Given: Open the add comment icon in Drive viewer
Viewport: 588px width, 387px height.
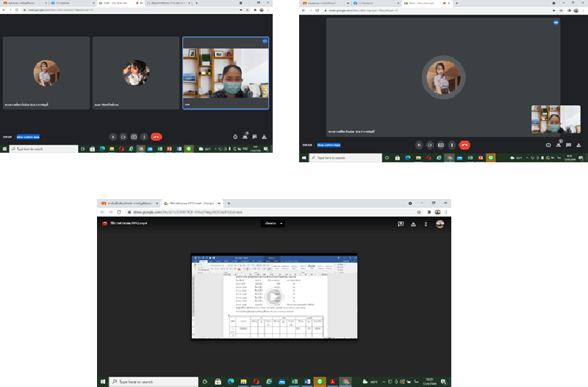Looking at the screenshot, I should [x=401, y=223].
